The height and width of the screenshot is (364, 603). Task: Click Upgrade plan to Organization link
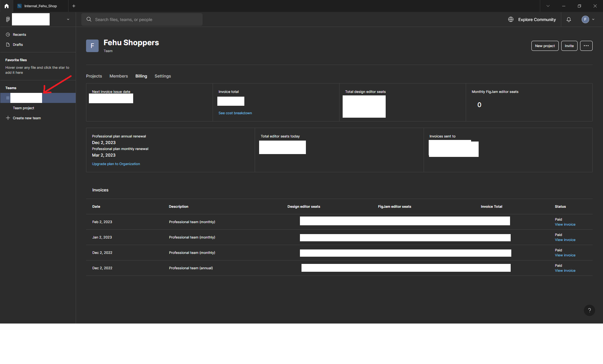[x=116, y=164]
